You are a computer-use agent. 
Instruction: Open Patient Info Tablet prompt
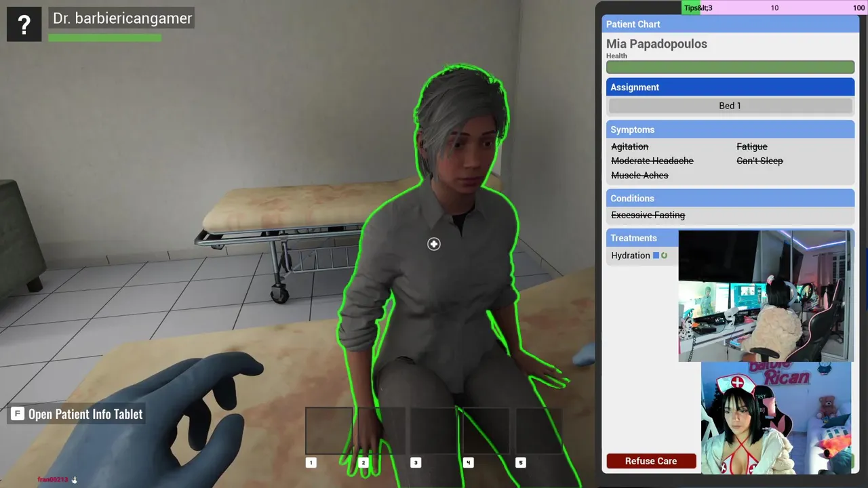point(76,413)
